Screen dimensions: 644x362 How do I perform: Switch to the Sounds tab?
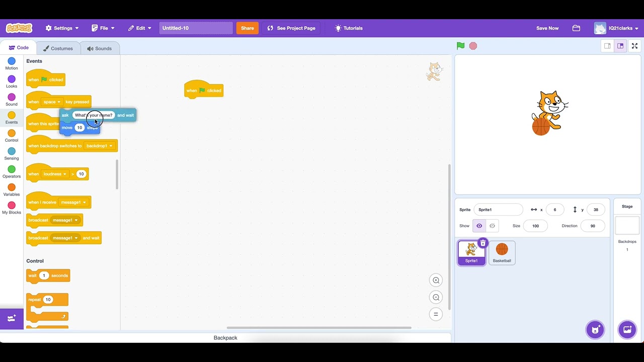(x=99, y=48)
